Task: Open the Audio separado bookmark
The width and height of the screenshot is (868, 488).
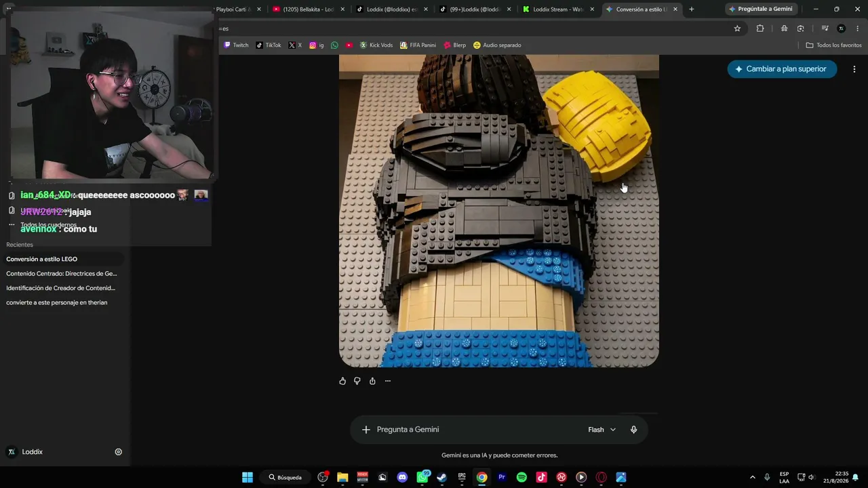Action: (497, 45)
